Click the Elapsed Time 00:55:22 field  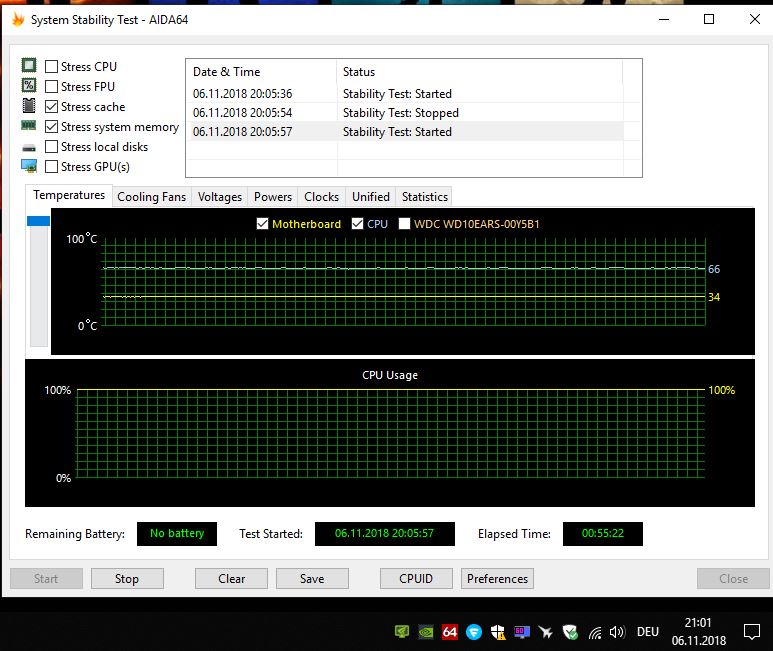click(602, 534)
